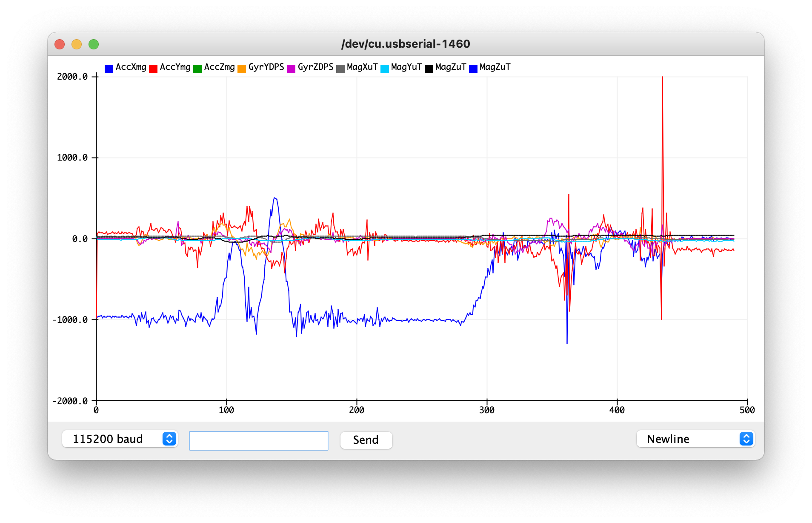Minimize the window with the yellow button

[77, 44]
